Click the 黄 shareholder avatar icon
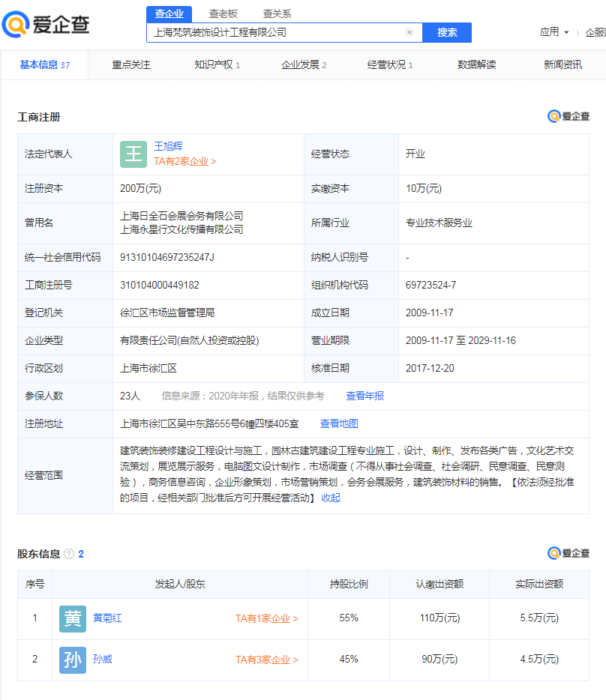Viewport: 606px width, 700px height. [x=73, y=619]
